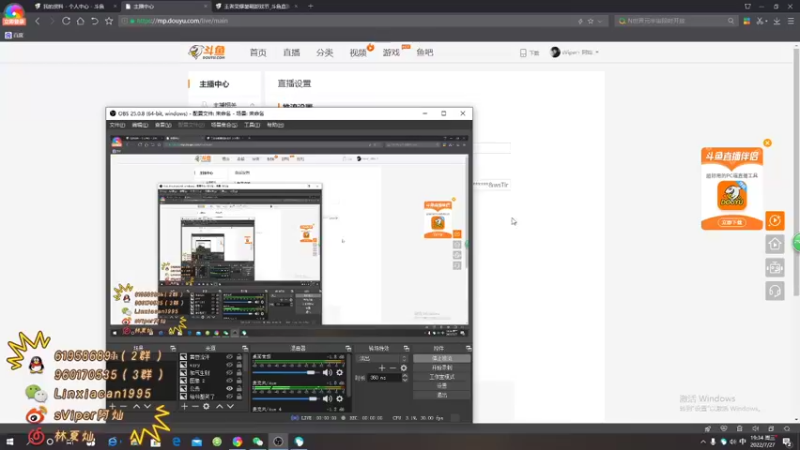Adjust transition duration stepper arrows
The width and height of the screenshot is (800, 450).
(x=405, y=378)
